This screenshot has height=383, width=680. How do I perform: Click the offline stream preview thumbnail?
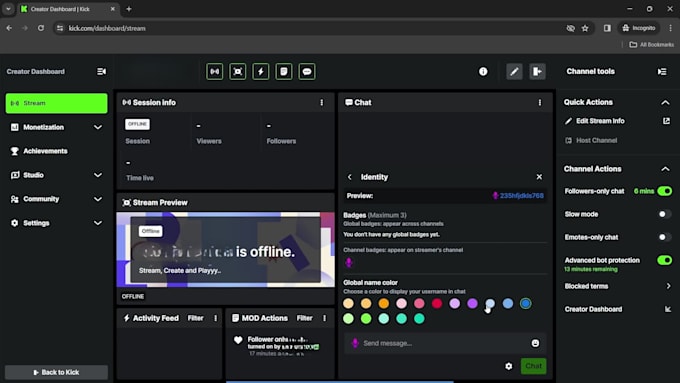pyautogui.click(x=226, y=249)
